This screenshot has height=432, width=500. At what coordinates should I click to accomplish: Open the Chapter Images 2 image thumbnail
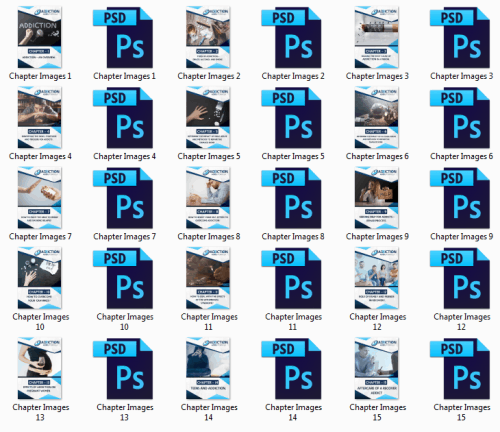208,37
